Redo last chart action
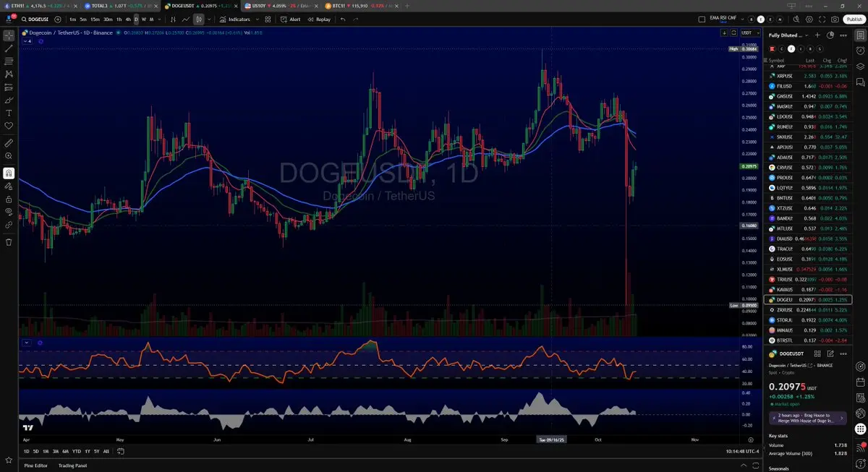 pyautogui.click(x=356, y=20)
